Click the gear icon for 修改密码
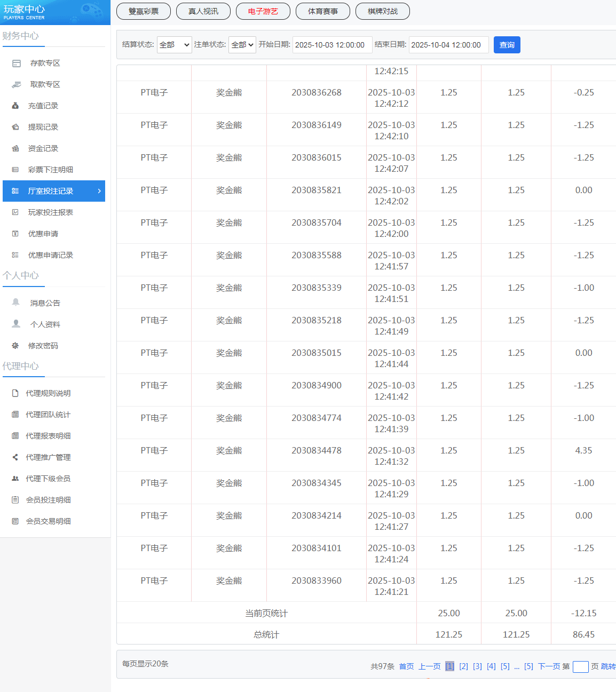Viewport: 616px width, 692px height. 15,346
